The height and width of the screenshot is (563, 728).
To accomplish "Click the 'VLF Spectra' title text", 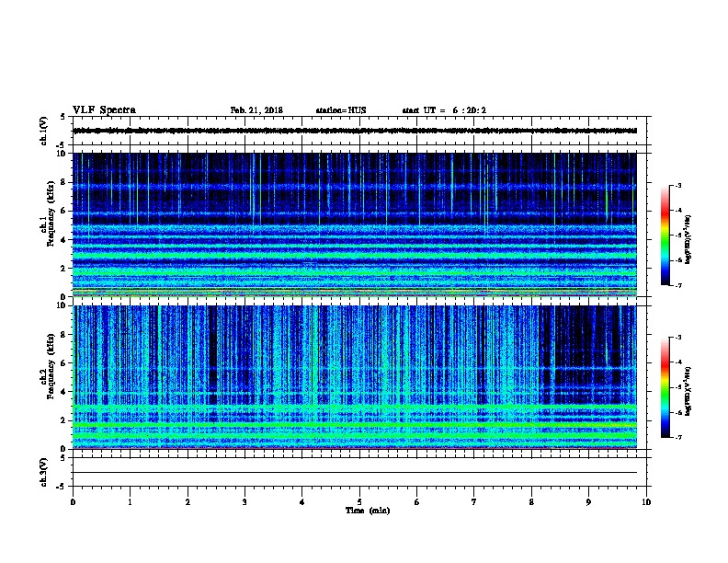I will (x=104, y=110).
